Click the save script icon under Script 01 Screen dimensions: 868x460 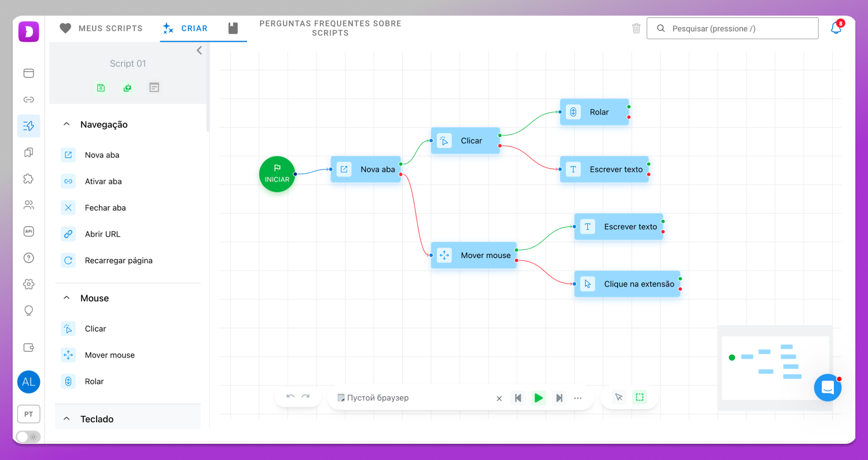pos(101,87)
